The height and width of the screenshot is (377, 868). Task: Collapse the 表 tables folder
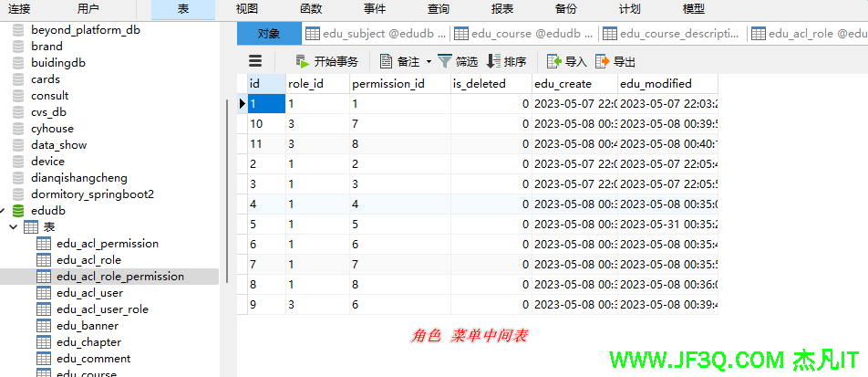click(x=13, y=227)
